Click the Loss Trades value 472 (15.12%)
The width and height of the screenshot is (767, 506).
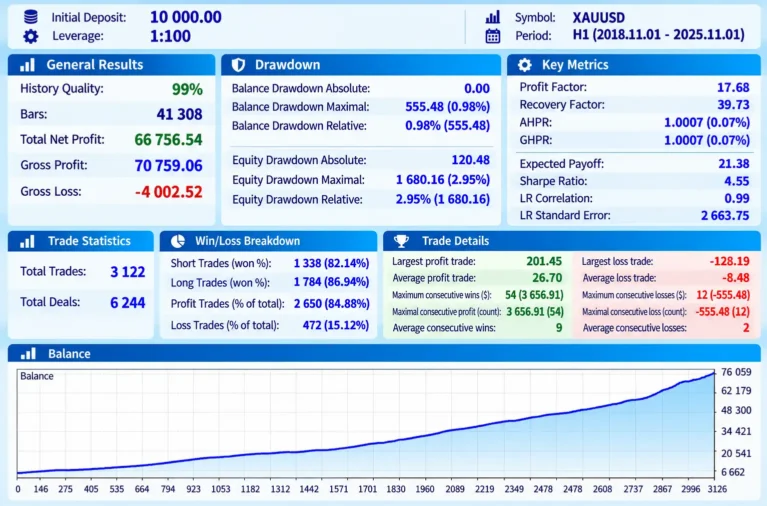(336, 325)
